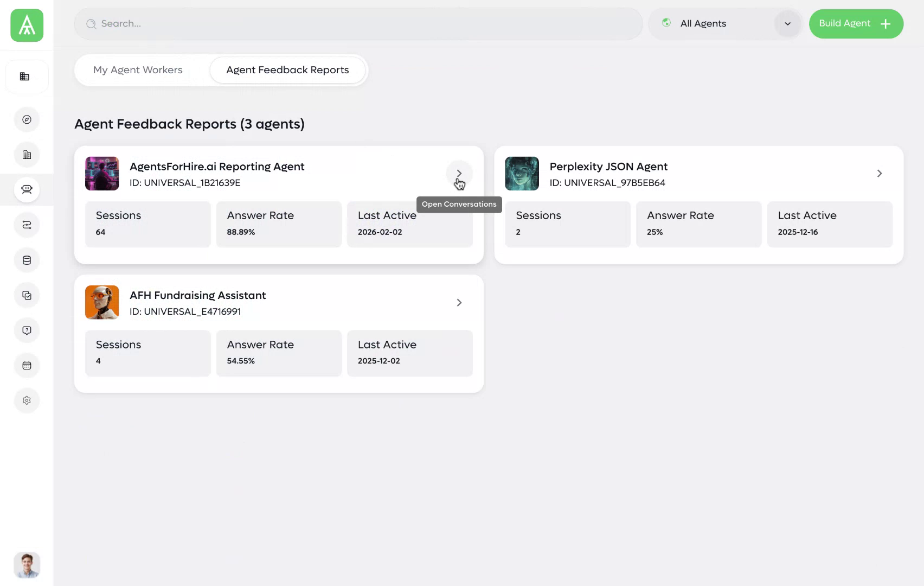The height and width of the screenshot is (586, 924).
Task: Click the Sessions 2 stat box
Action: [568, 224]
